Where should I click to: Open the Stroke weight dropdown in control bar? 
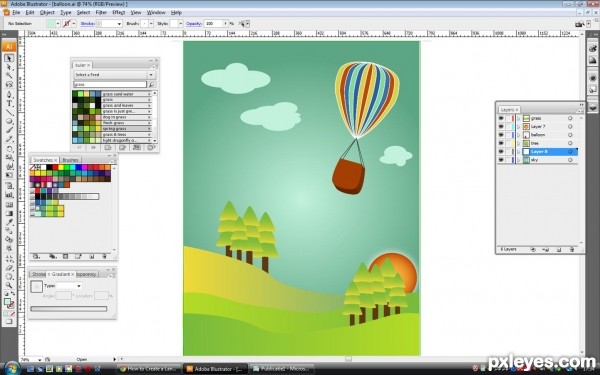point(119,24)
